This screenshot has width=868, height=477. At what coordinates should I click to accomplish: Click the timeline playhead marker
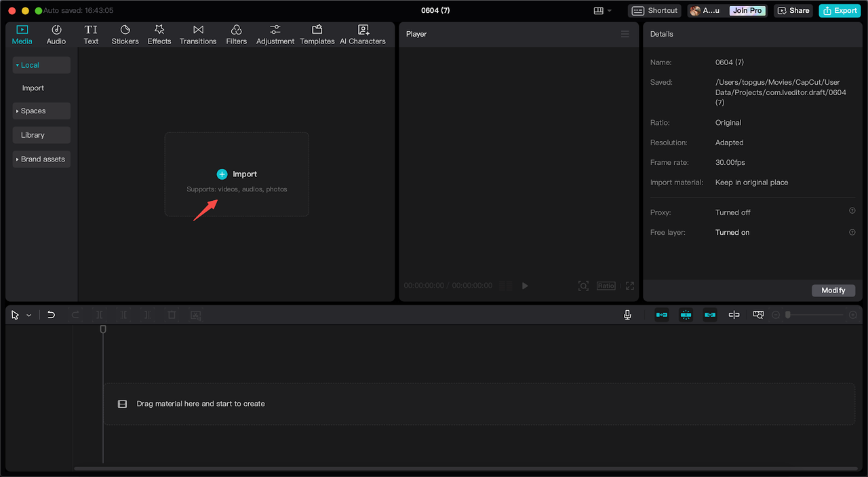pos(103,329)
